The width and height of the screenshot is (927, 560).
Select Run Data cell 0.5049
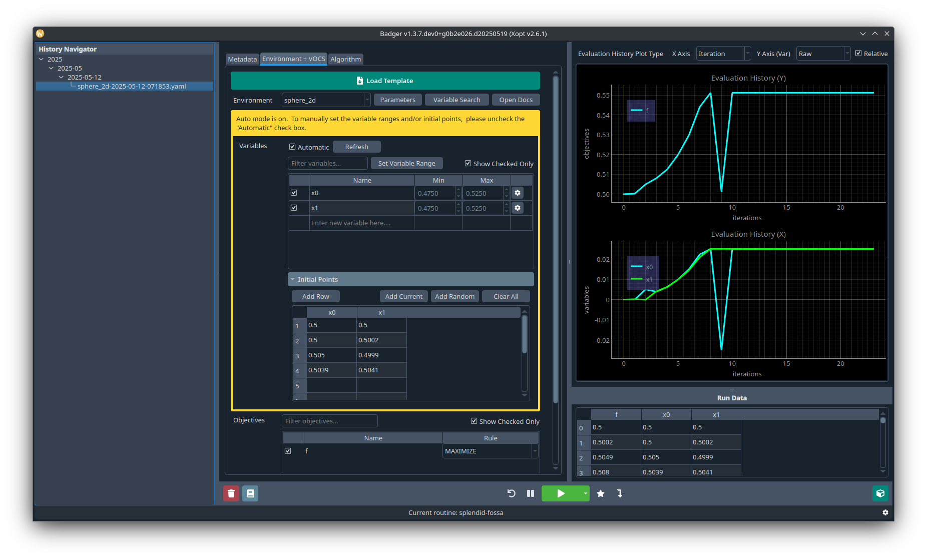click(x=616, y=457)
